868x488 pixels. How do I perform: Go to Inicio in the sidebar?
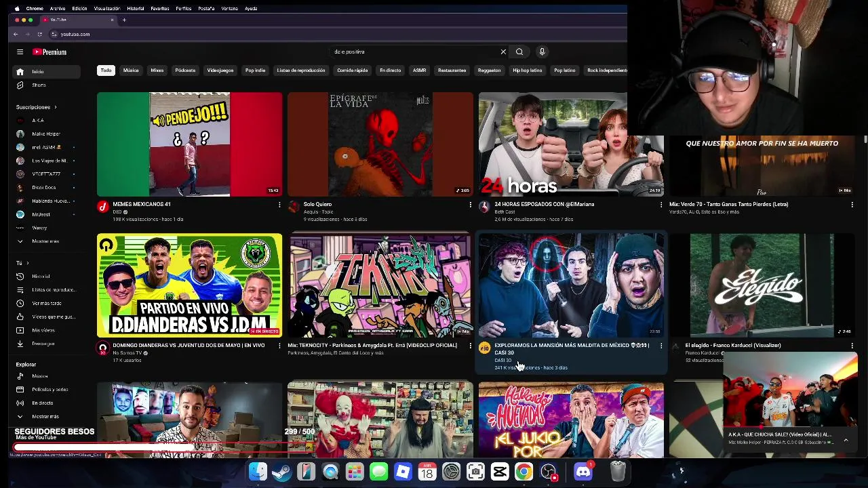coord(47,71)
